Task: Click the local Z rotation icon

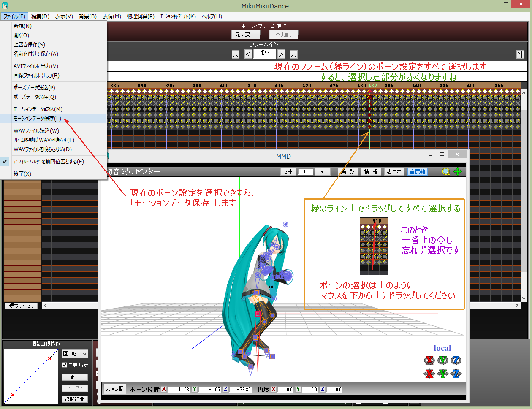Action: pyautogui.click(x=456, y=360)
